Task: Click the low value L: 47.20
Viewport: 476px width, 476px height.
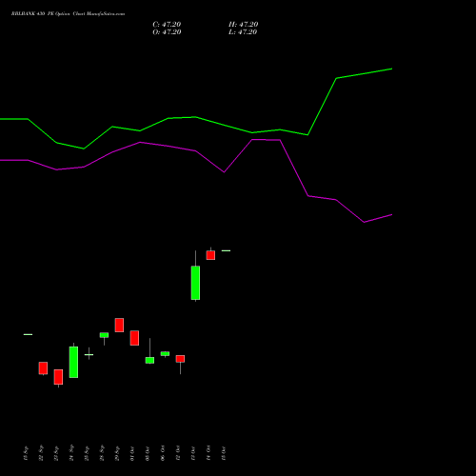Action: coord(243,32)
